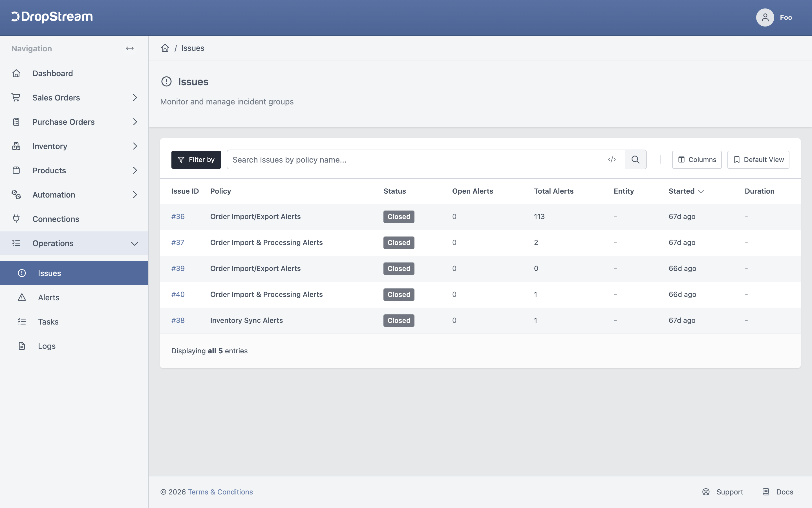
Task: Expand the Purchase Orders chevron
Action: coord(135,122)
